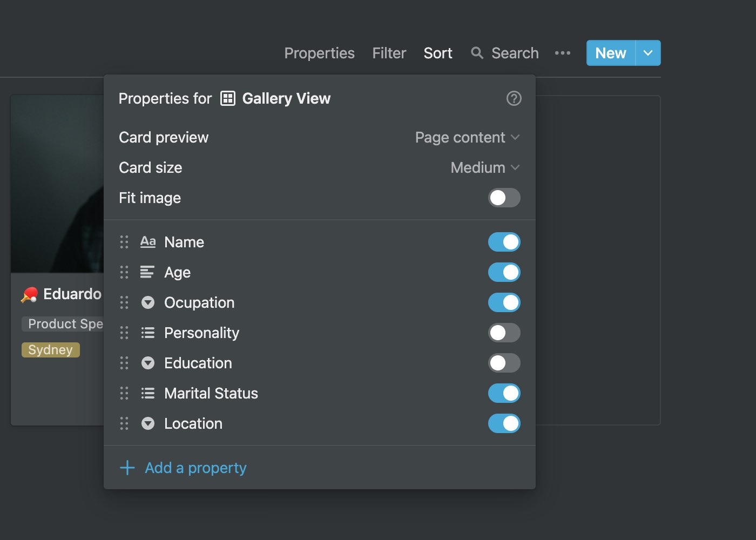Click the Add a property link

pyautogui.click(x=195, y=468)
